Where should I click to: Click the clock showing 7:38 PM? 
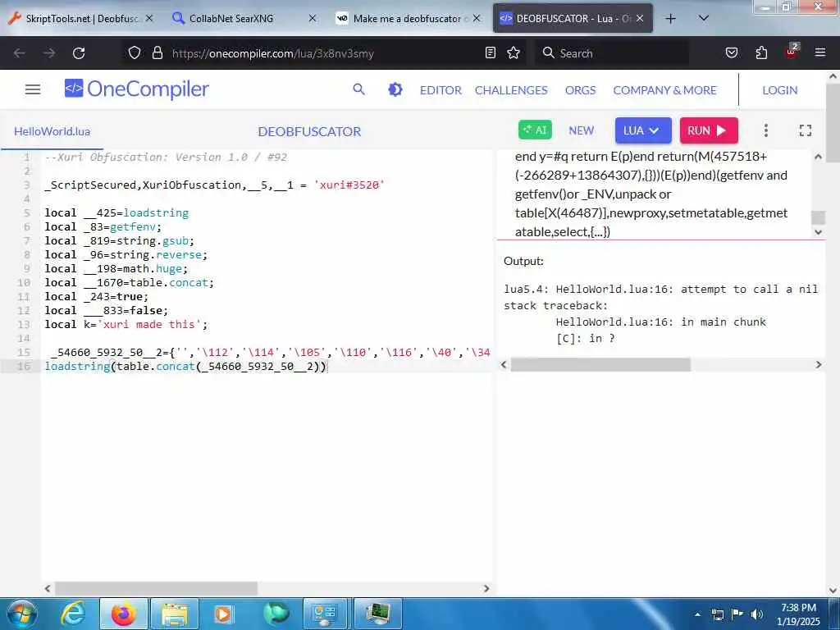point(798,608)
